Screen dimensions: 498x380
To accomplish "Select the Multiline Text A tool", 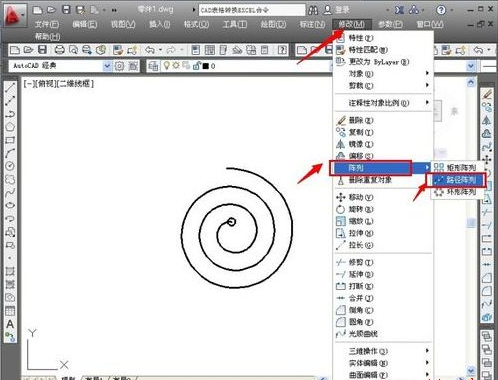I will click(x=10, y=324).
